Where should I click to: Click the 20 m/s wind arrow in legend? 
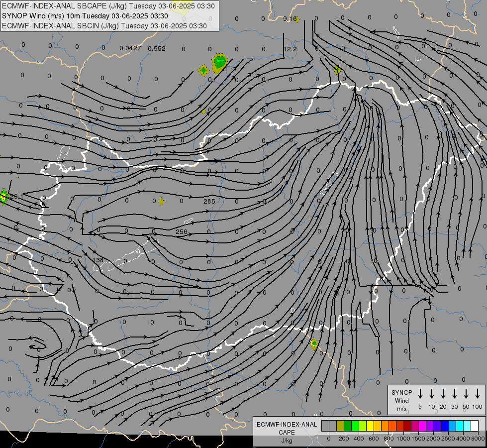443,394
